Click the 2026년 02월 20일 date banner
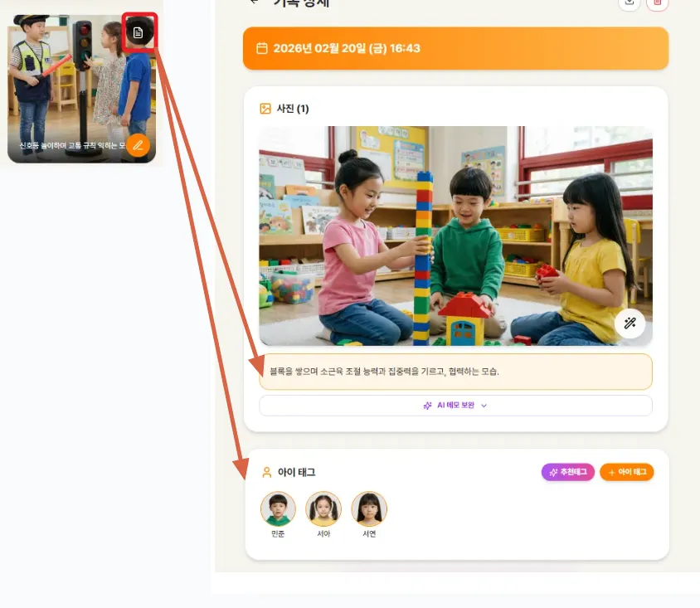This screenshot has width=700, height=608. click(x=455, y=48)
